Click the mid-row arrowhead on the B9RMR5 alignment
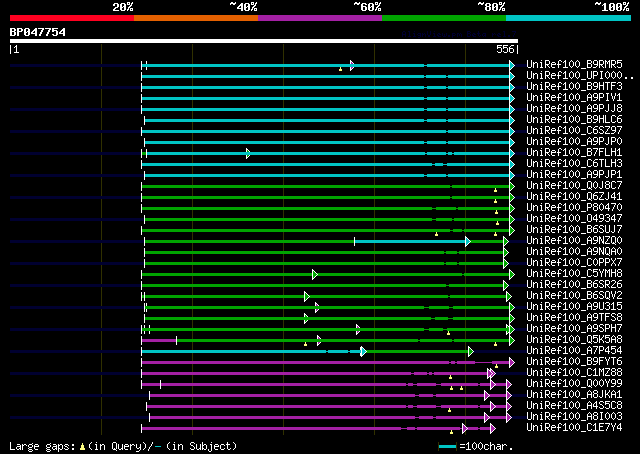This screenshot has height=454, width=640. pos(352,65)
